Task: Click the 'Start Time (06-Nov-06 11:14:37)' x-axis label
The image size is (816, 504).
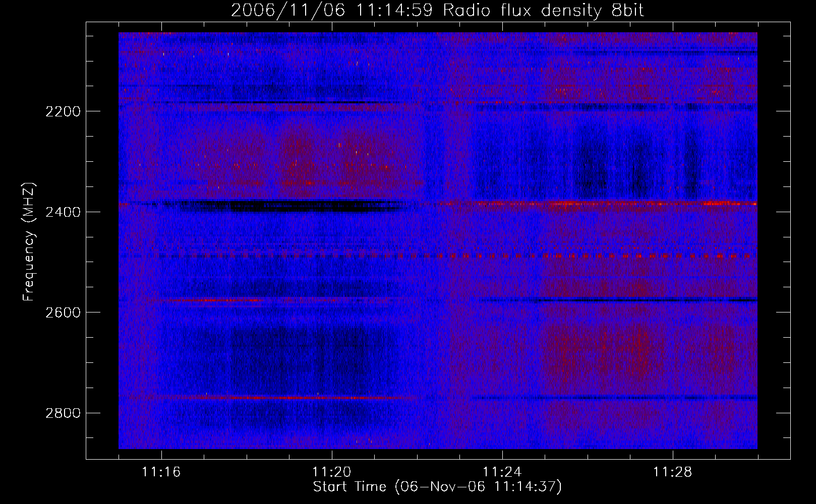Action: pyautogui.click(x=437, y=487)
